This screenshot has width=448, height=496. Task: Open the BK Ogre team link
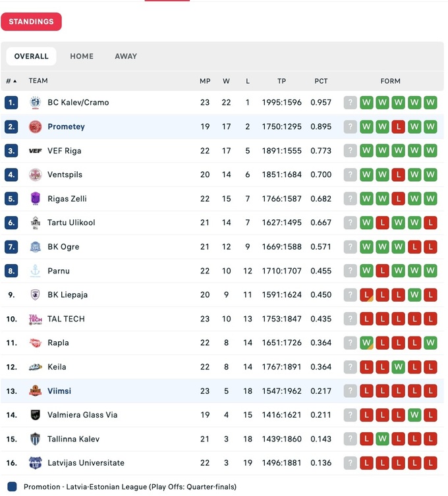point(63,247)
